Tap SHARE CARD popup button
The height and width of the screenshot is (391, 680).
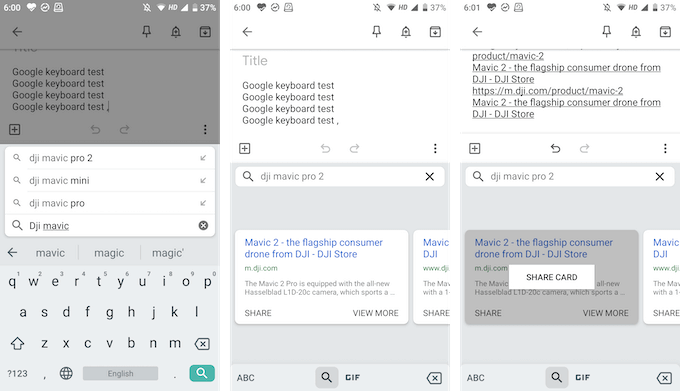point(552,277)
